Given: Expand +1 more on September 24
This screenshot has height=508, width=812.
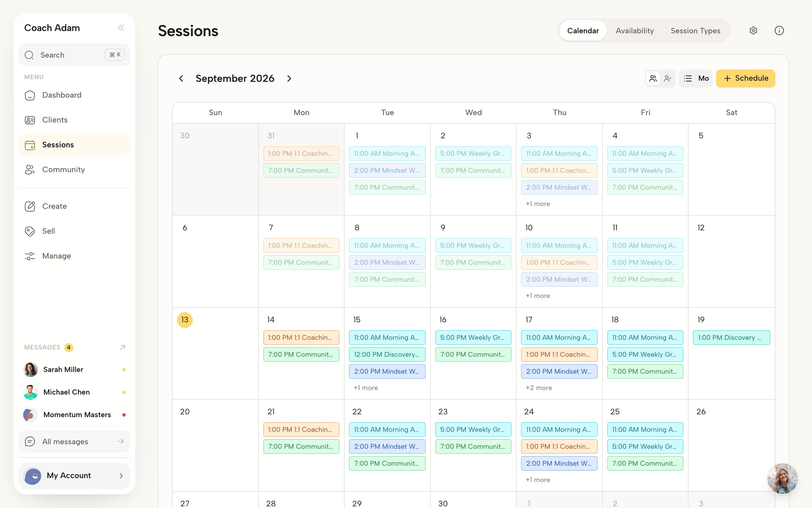Looking at the screenshot, I should (538, 480).
